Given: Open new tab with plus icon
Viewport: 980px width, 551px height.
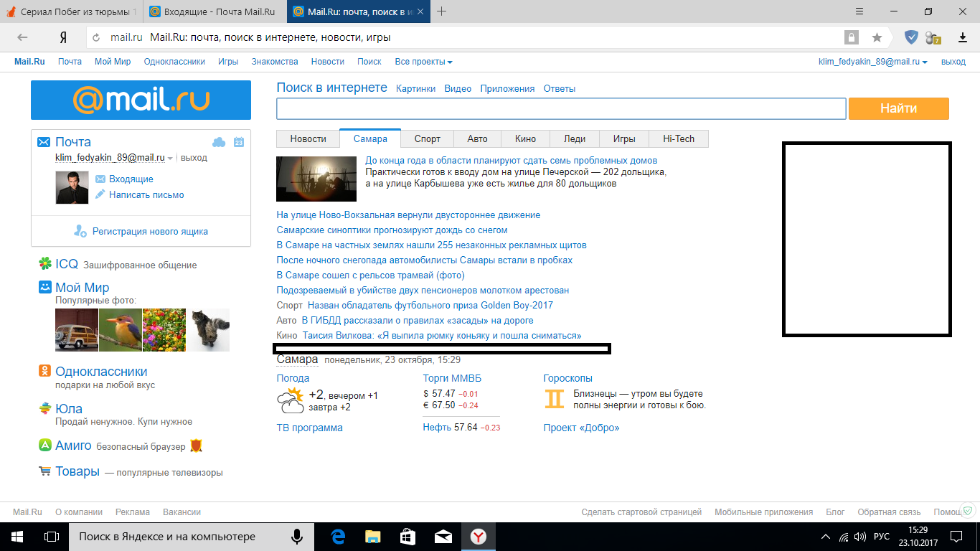Looking at the screenshot, I should click(442, 11).
